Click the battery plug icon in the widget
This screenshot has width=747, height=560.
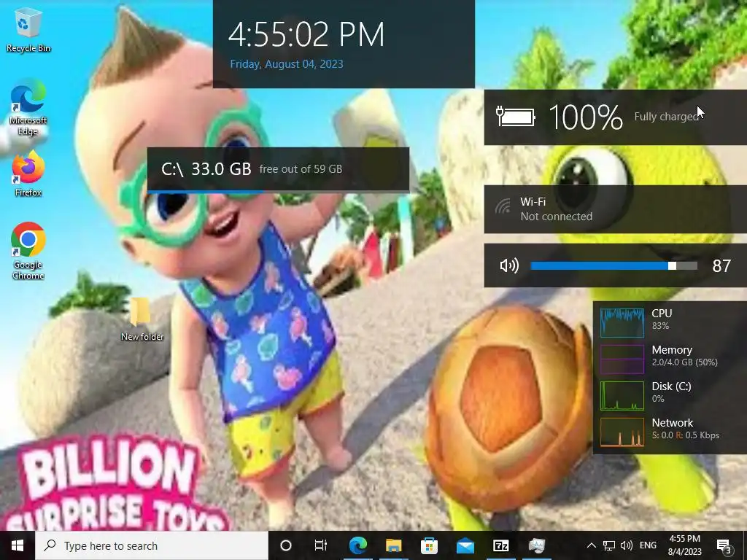[x=515, y=116]
